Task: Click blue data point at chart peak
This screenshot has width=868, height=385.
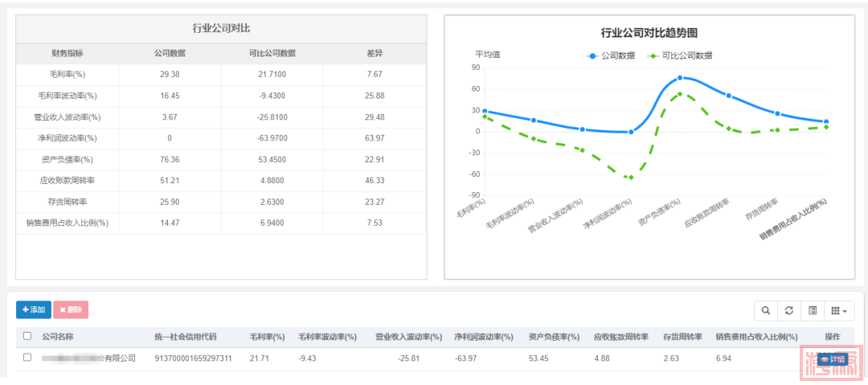Action: 680,78
